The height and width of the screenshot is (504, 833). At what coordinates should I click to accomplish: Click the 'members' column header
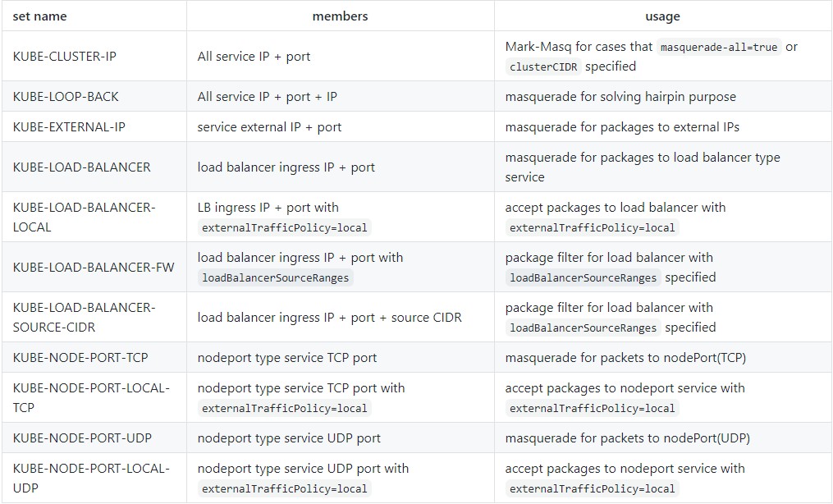click(339, 16)
